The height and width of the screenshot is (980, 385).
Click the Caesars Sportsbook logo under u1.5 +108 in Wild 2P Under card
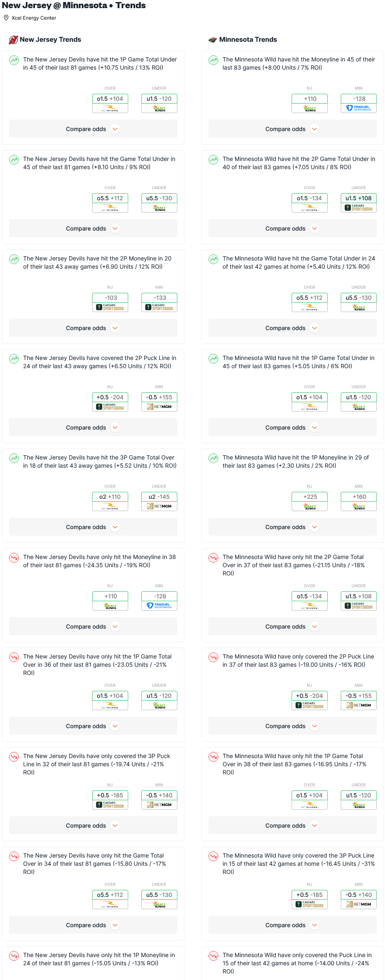359,208
